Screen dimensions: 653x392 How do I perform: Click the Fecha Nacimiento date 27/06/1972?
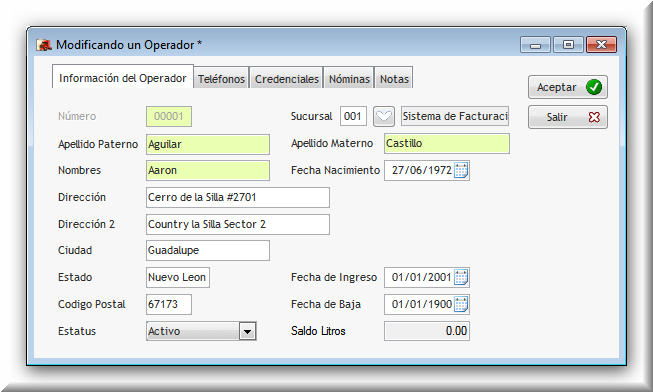(421, 170)
